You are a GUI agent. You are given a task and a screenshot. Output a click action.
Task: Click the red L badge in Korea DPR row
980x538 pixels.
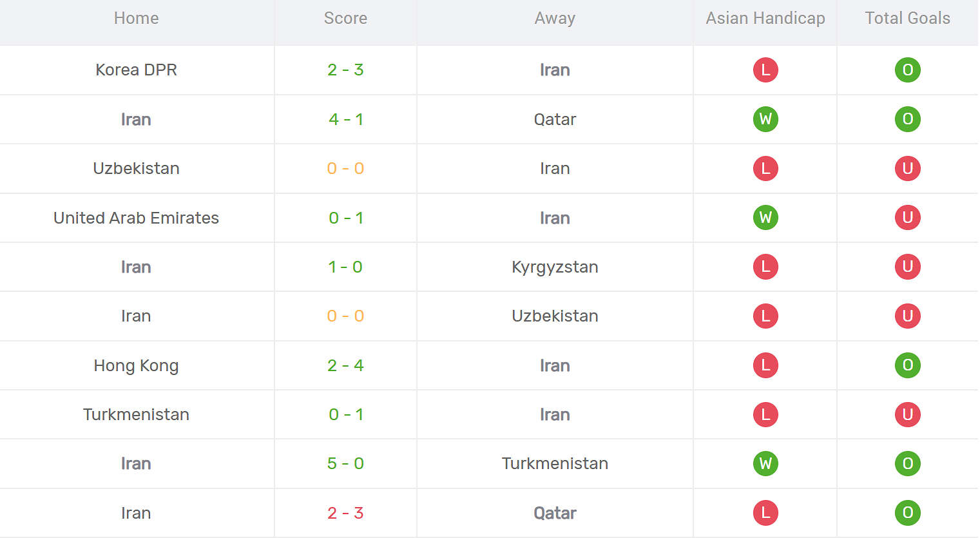click(765, 70)
